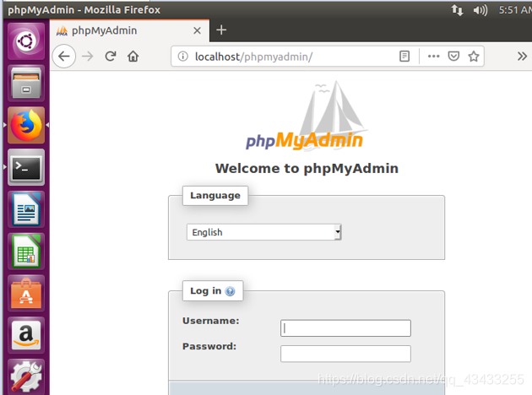Open the Terminal from the dock
The image size is (532, 395).
point(26,167)
